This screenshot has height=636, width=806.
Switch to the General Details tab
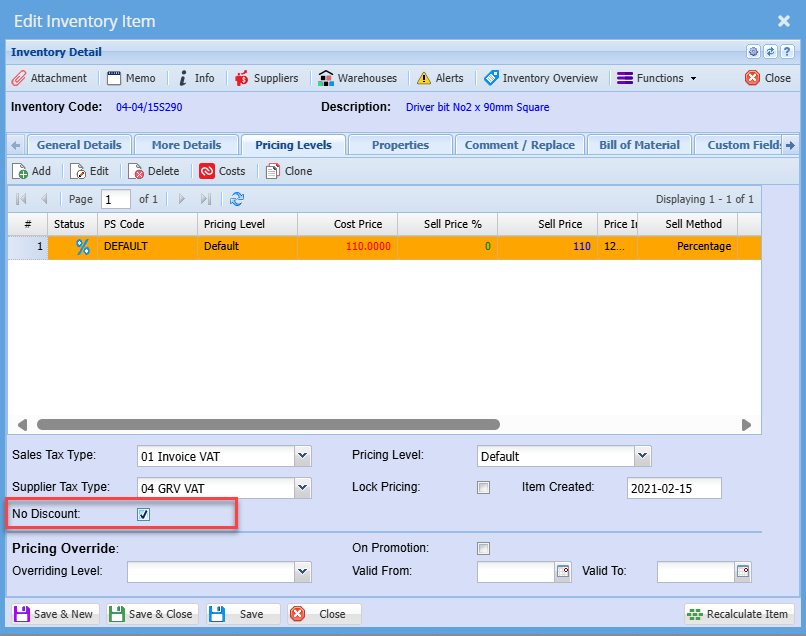79,145
